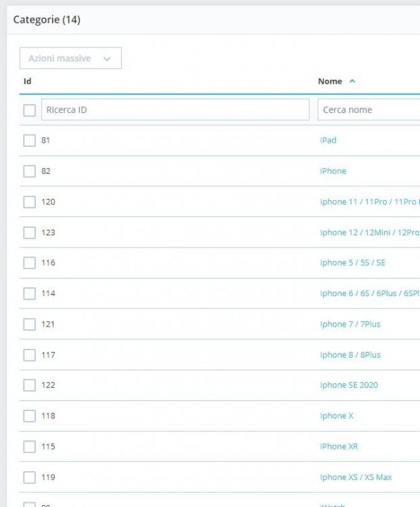Viewport: 420px width, 507px height.
Task: Check the box for row 123
Action: pos(30,233)
